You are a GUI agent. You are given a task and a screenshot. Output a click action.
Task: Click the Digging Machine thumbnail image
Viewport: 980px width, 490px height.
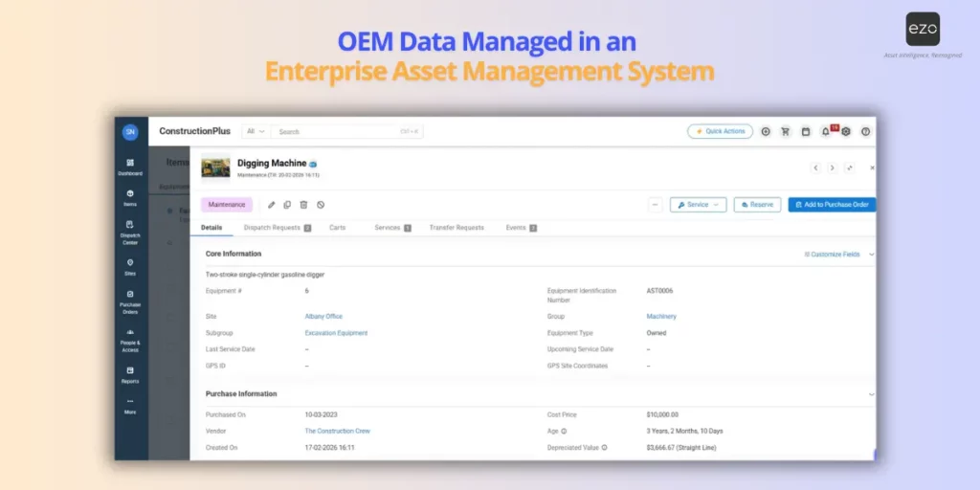click(215, 167)
